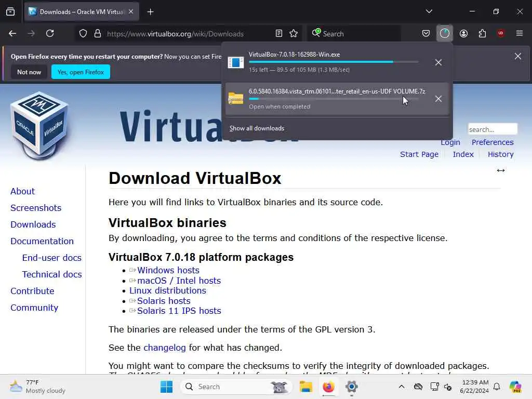The image size is (532, 399).
Task: Open Technical docs link
Action: pos(52,274)
